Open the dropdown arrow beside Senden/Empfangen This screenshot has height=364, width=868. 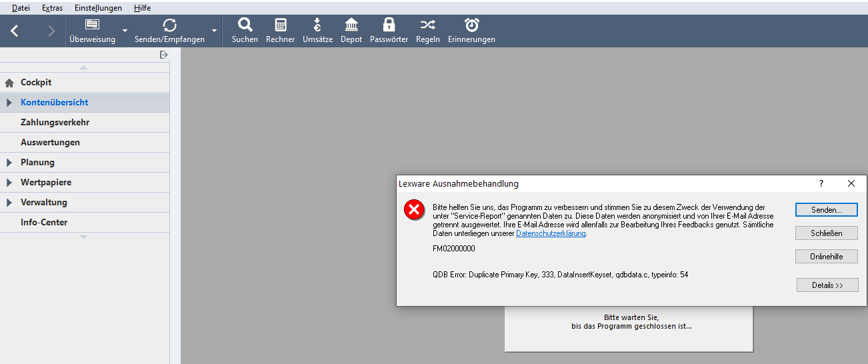(214, 31)
